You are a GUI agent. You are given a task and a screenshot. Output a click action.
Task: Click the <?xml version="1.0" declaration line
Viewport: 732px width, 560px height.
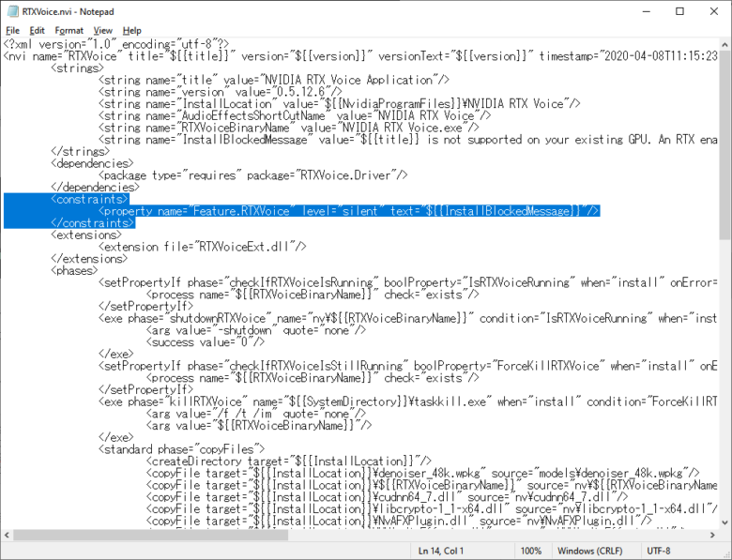[x=116, y=44]
